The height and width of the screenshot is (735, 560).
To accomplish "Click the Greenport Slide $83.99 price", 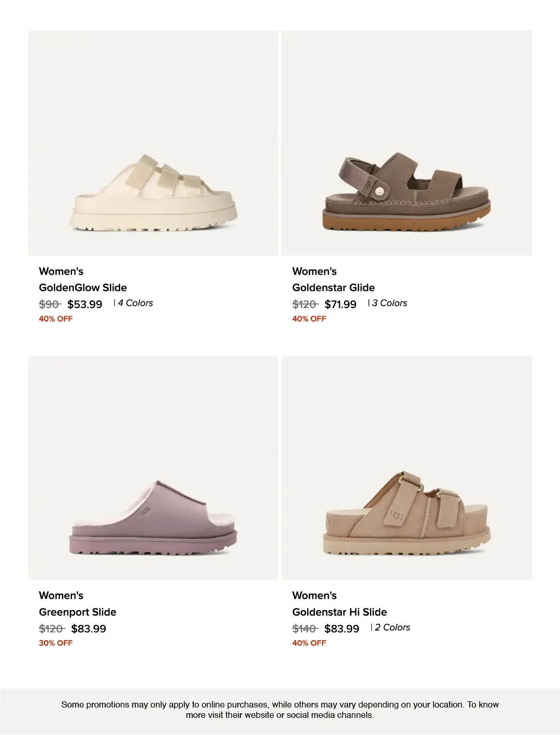I will click(x=89, y=629).
